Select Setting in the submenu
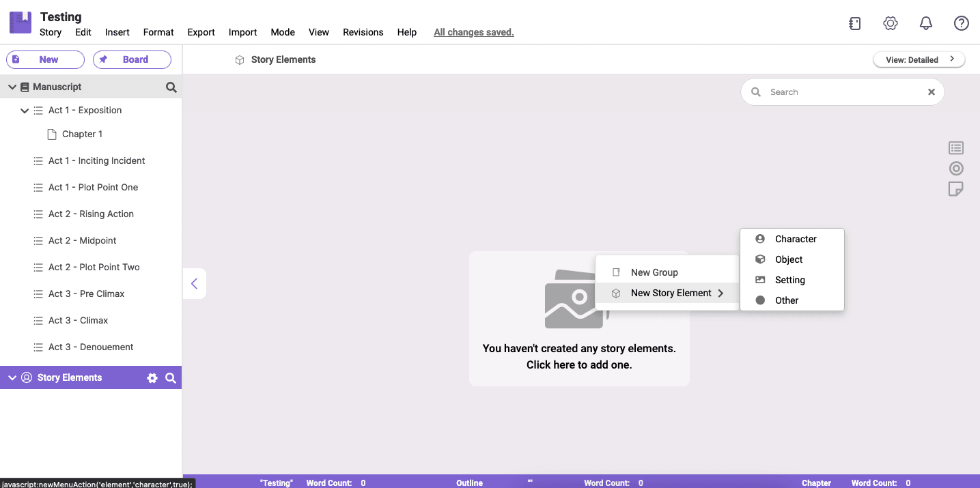The width and height of the screenshot is (980, 488). click(792, 280)
